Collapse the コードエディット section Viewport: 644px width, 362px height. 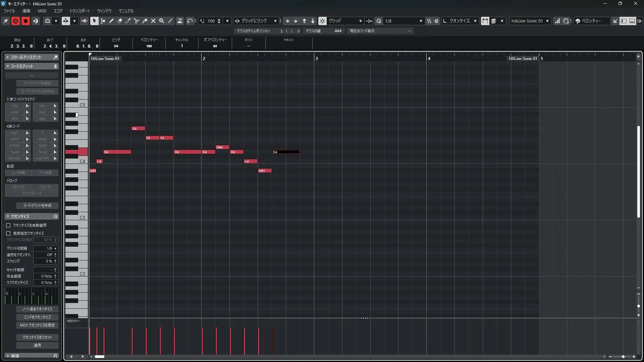click(x=8, y=66)
